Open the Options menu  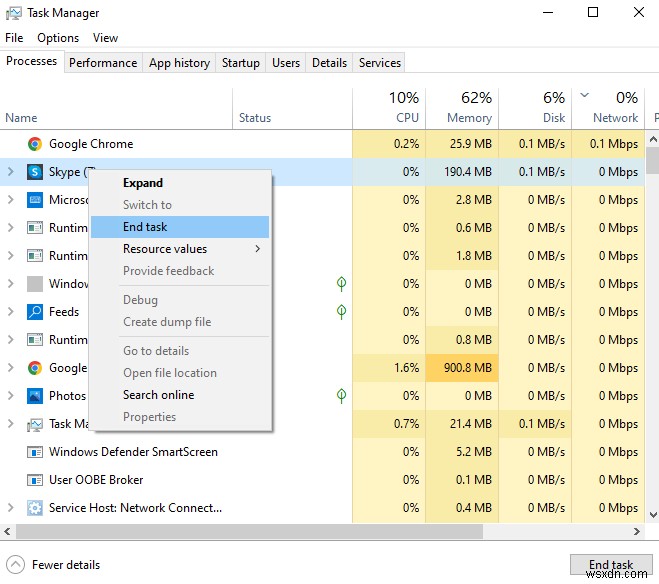click(58, 38)
